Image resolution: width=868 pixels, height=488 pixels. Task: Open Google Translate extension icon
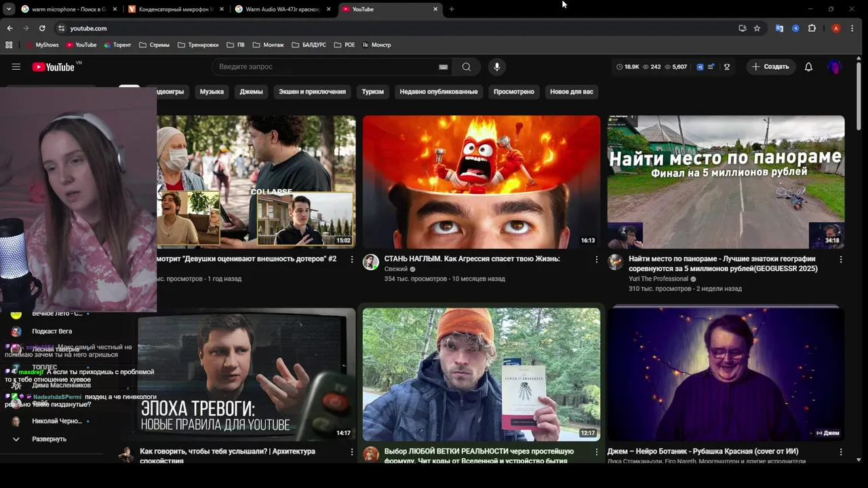[780, 28]
